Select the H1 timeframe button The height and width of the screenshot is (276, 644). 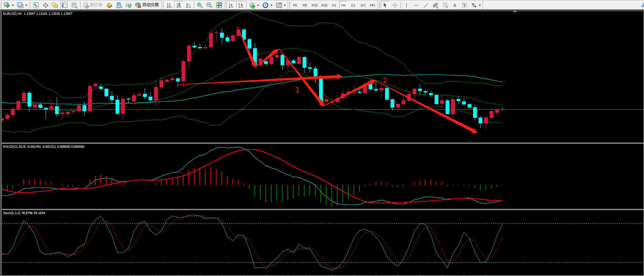[x=334, y=5]
